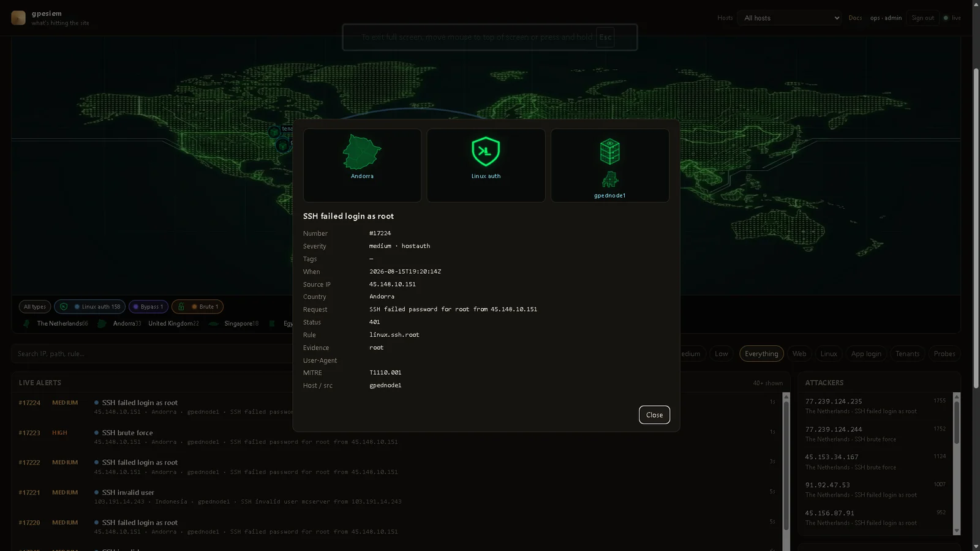Click the Andorra country shape icon in the dialog
Viewport: 980px width, 551px height.
362,152
